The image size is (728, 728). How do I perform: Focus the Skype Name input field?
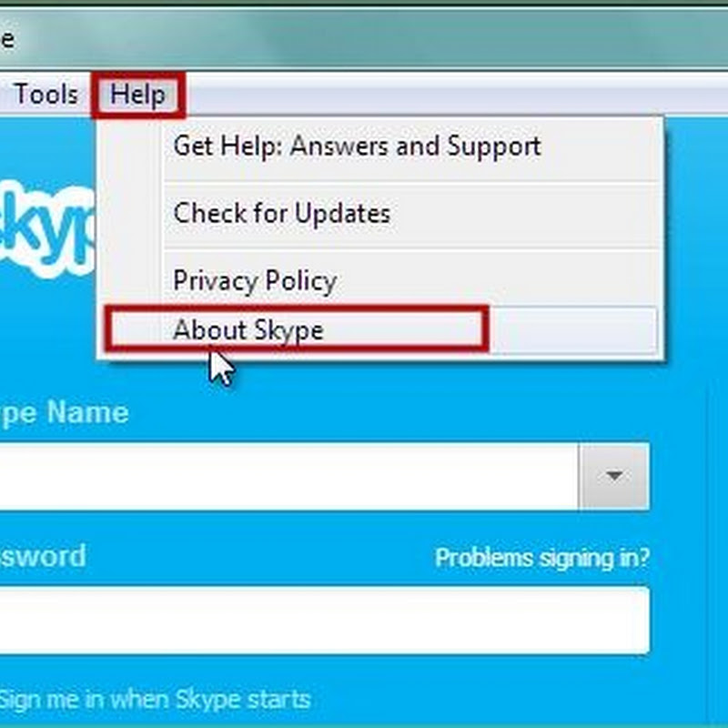(x=288, y=476)
